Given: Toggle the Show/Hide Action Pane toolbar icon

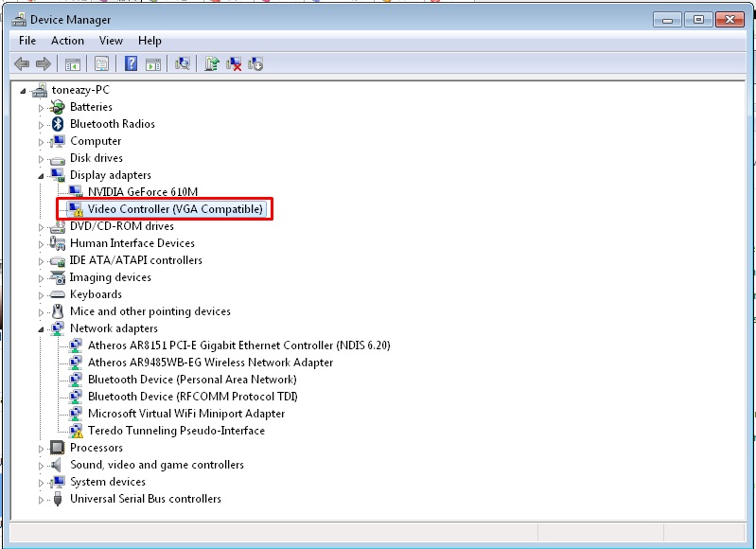Looking at the screenshot, I should click(x=153, y=63).
